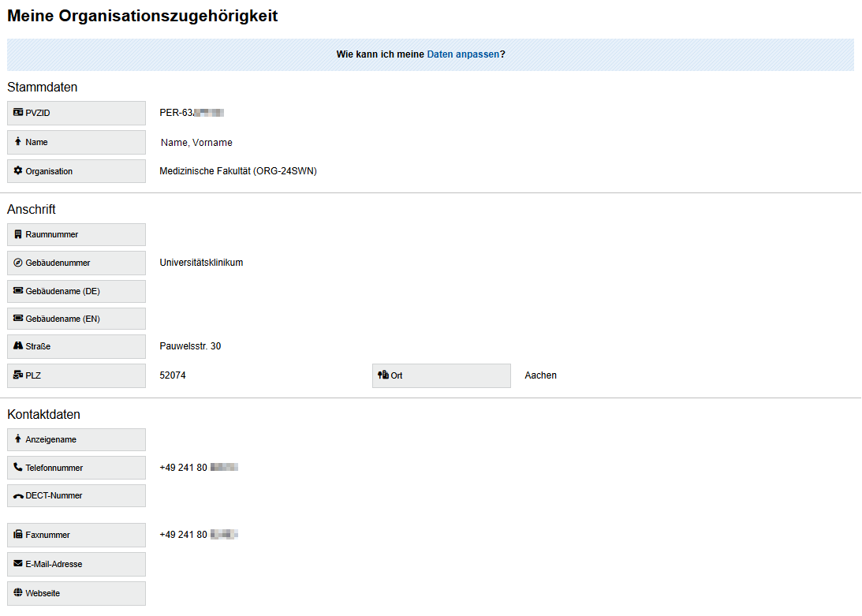862x616 pixels.
Task: Click the Anzeigename field button
Action: pos(76,439)
